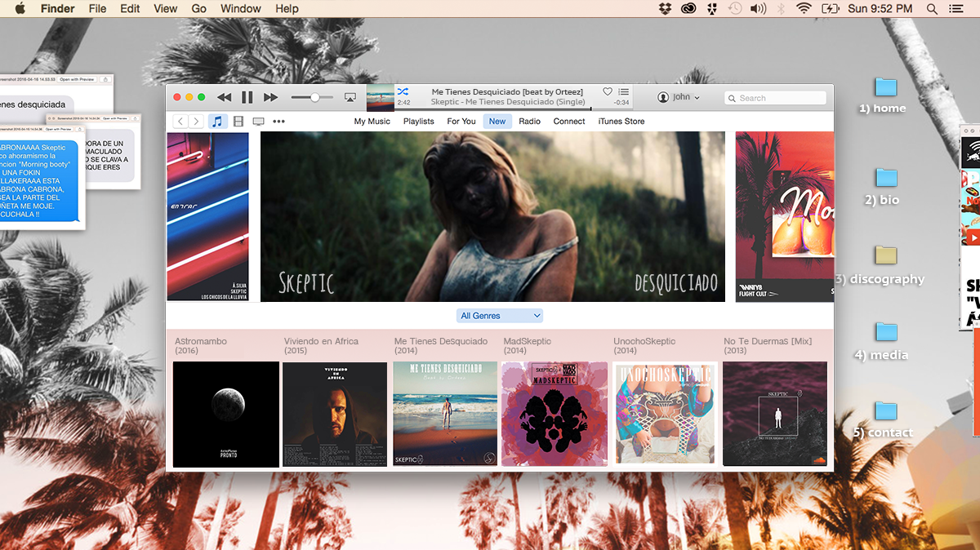Open the Los Chicos de la Lluvia banner

click(207, 217)
